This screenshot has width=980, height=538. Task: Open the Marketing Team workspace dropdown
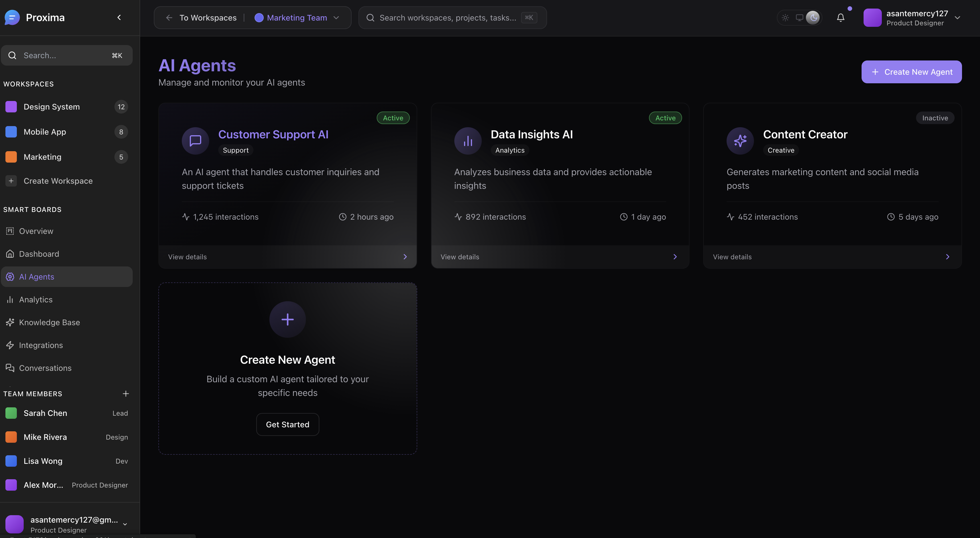click(x=297, y=17)
